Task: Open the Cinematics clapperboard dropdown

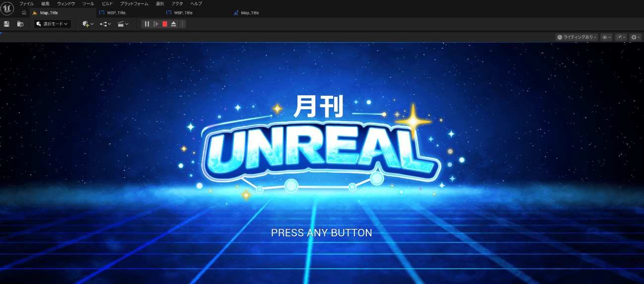Action: pyautogui.click(x=123, y=24)
